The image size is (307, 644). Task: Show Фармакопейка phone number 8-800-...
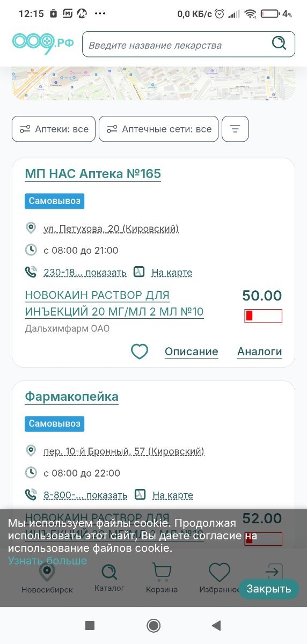[85, 495]
